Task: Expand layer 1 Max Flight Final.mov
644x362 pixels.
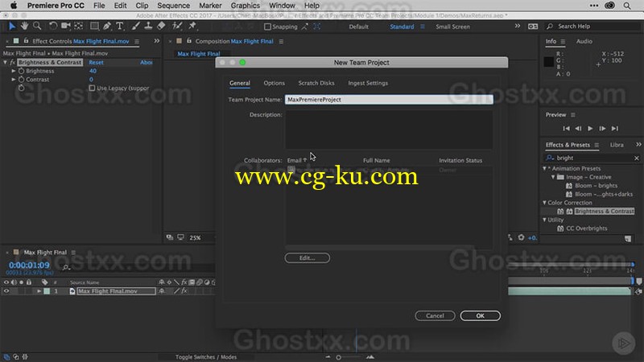Action: tap(39, 291)
